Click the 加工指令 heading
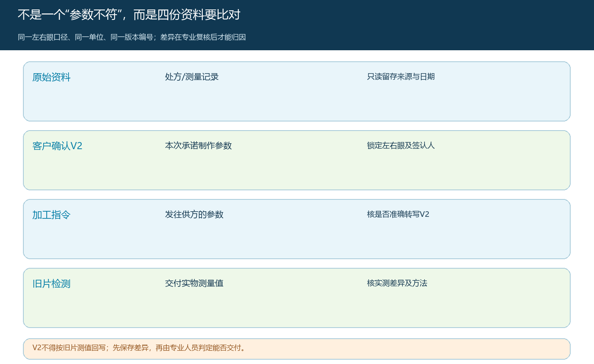 pos(51,215)
